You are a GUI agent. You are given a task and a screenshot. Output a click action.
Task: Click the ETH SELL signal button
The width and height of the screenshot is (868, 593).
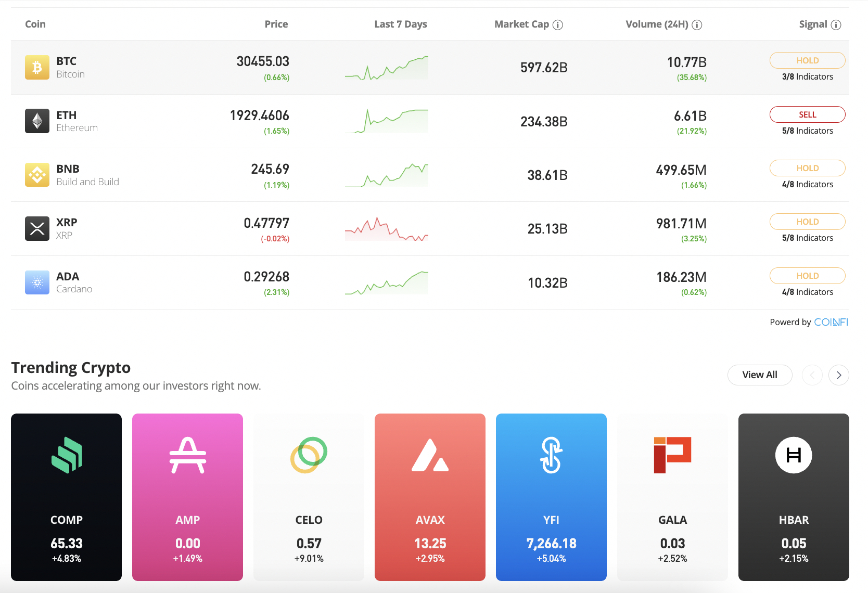[x=807, y=114]
